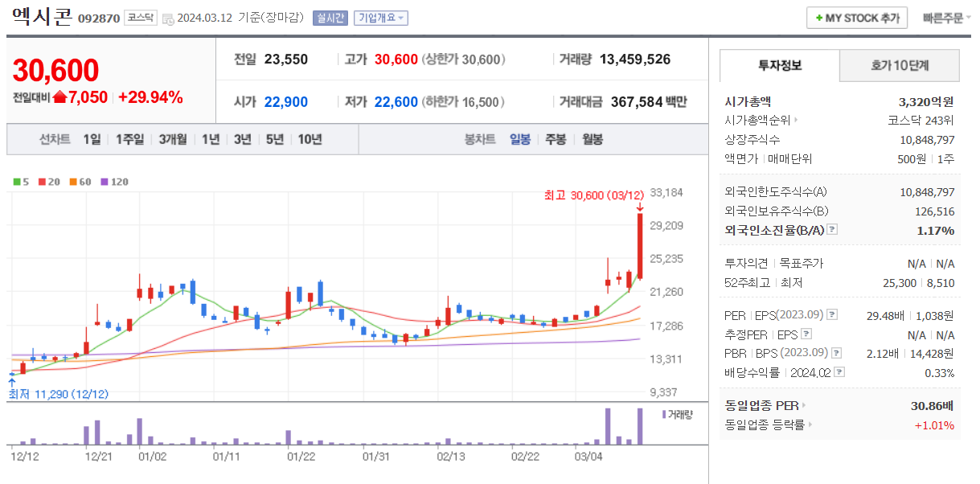Click the help icon next to 추정PER EPS
Image resolution: width=980 pixels, height=484 pixels.
806,334
